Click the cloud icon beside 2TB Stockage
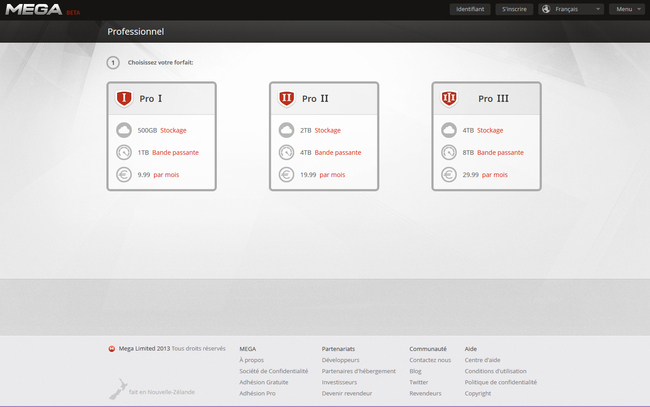 click(x=286, y=130)
